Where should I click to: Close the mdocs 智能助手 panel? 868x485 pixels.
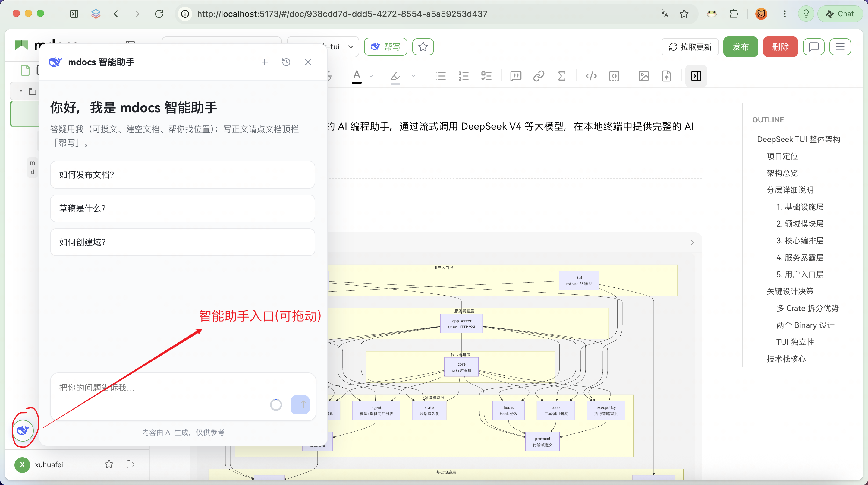click(308, 62)
